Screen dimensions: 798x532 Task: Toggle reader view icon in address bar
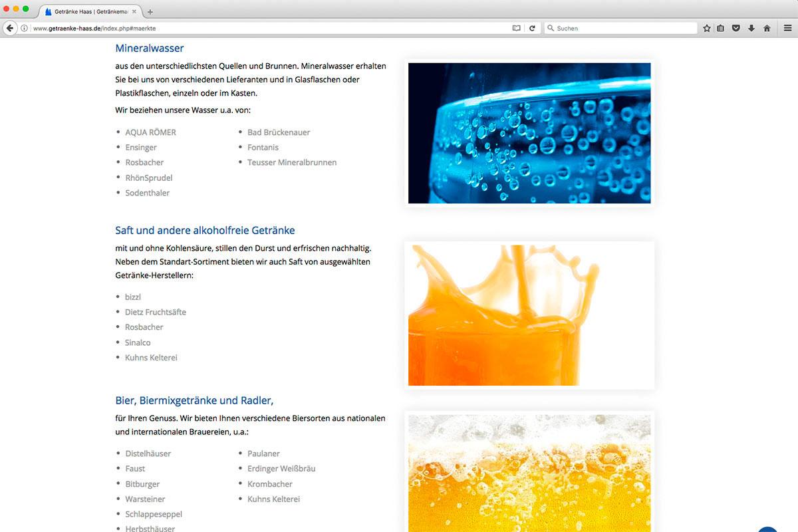click(517, 28)
